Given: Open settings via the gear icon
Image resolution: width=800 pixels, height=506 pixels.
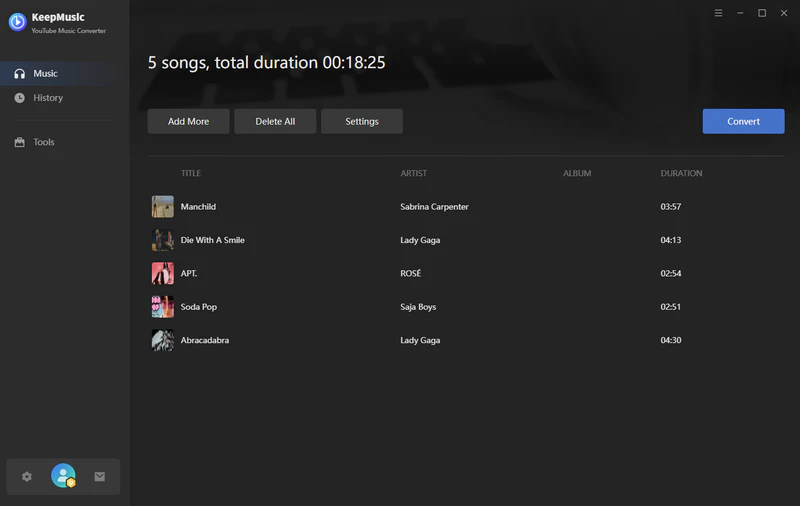Looking at the screenshot, I should [27, 476].
